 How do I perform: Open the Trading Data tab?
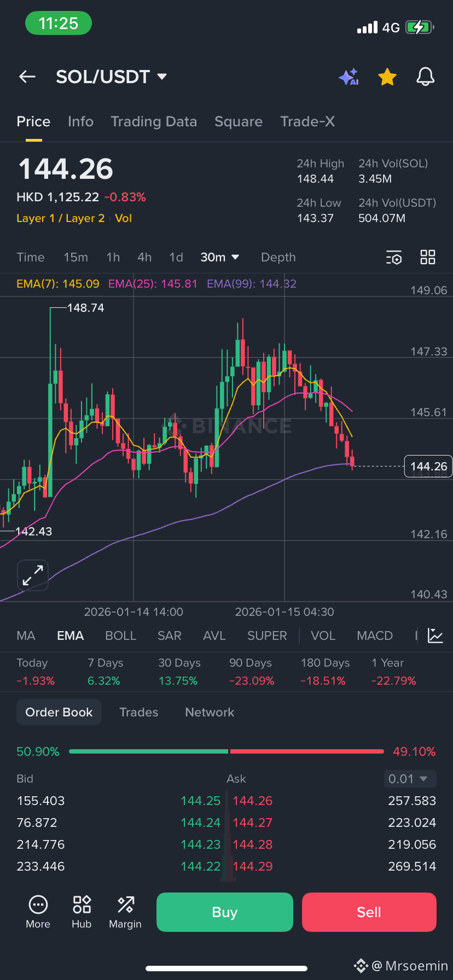click(154, 121)
